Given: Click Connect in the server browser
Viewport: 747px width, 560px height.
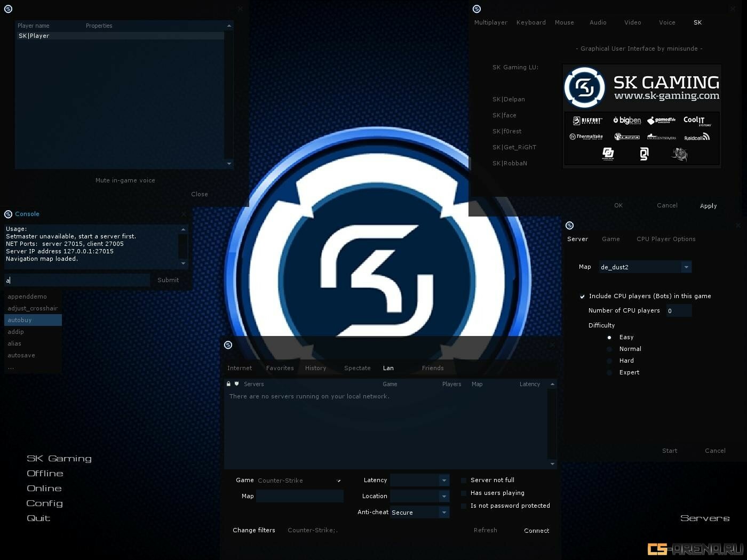Looking at the screenshot, I should click(536, 531).
